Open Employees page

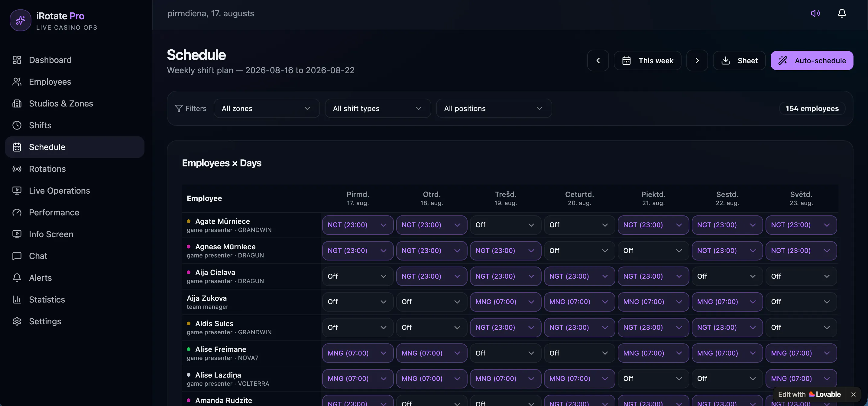click(74, 82)
